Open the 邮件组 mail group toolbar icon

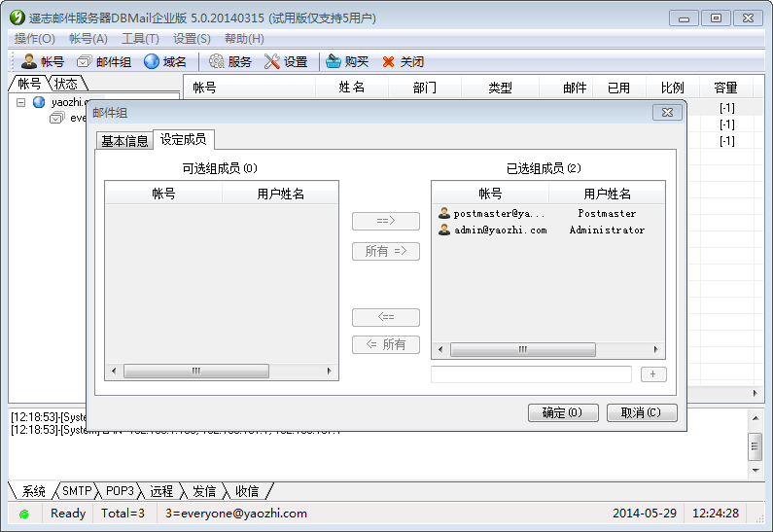point(85,61)
